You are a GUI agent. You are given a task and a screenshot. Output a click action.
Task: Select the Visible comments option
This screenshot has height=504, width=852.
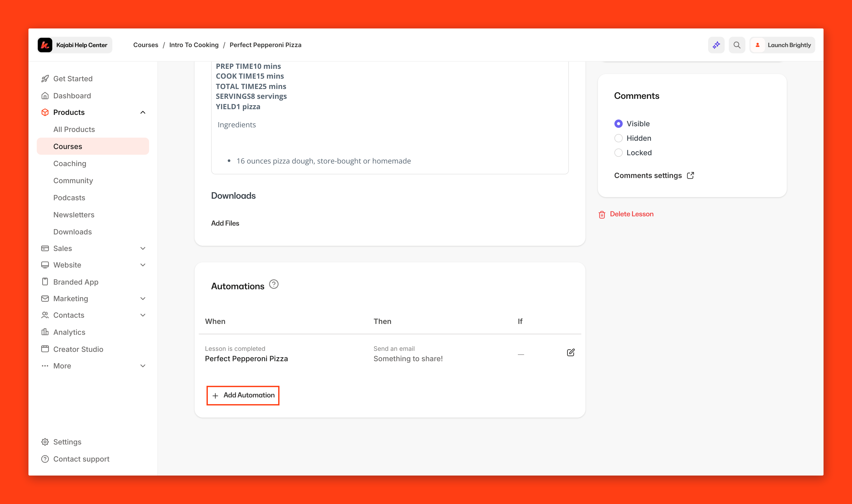pyautogui.click(x=618, y=124)
